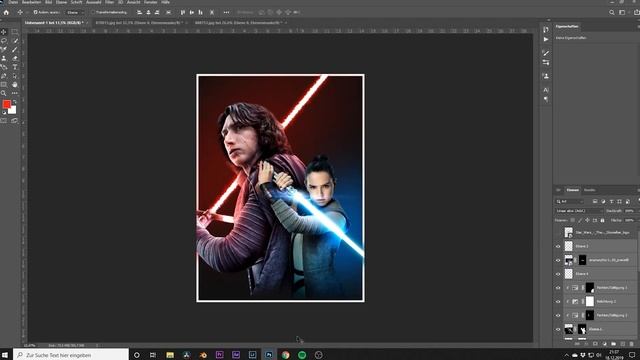640x360 pixels.
Task: Click the delete layer trash icon
Action: [x=632, y=344]
